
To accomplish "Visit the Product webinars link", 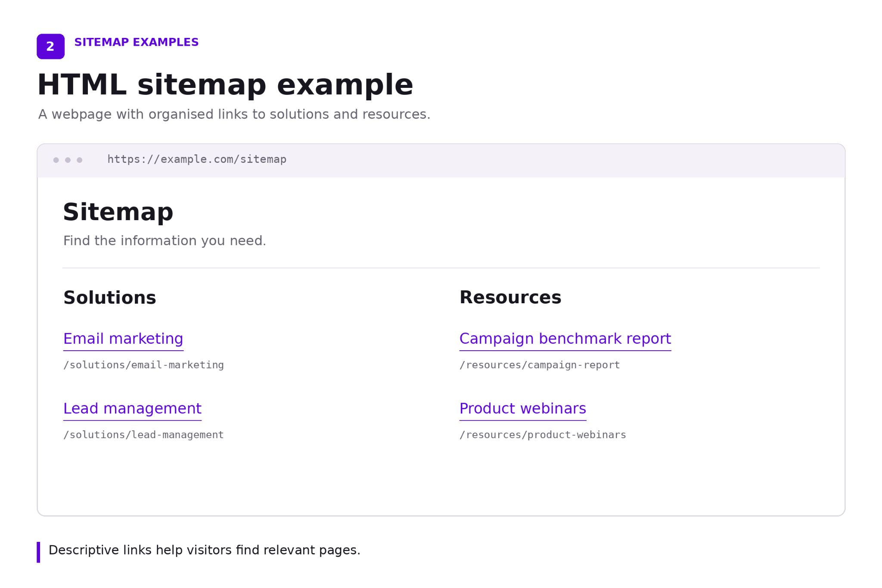I will click(x=522, y=409).
